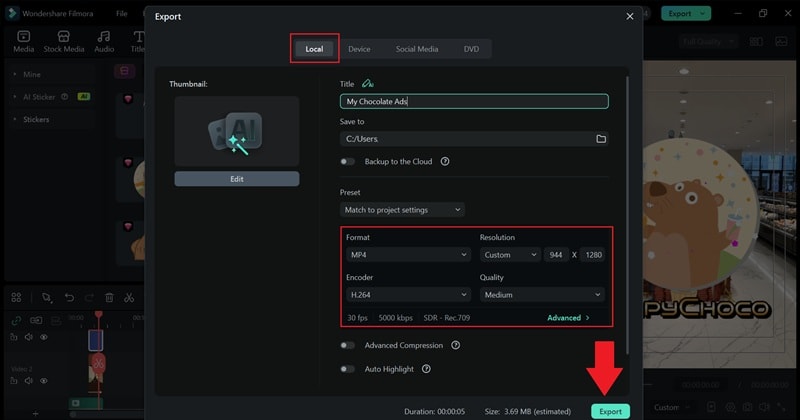Hide the Video 2 track
The height and width of the screenshot is (420, 800).
[x=44, y=381]
